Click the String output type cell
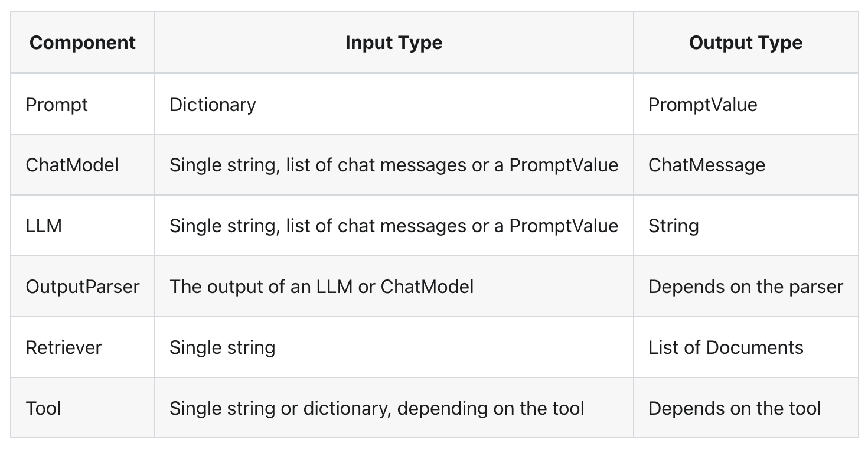The height and width of the screenshot is (449, 868). pos(673,226)
